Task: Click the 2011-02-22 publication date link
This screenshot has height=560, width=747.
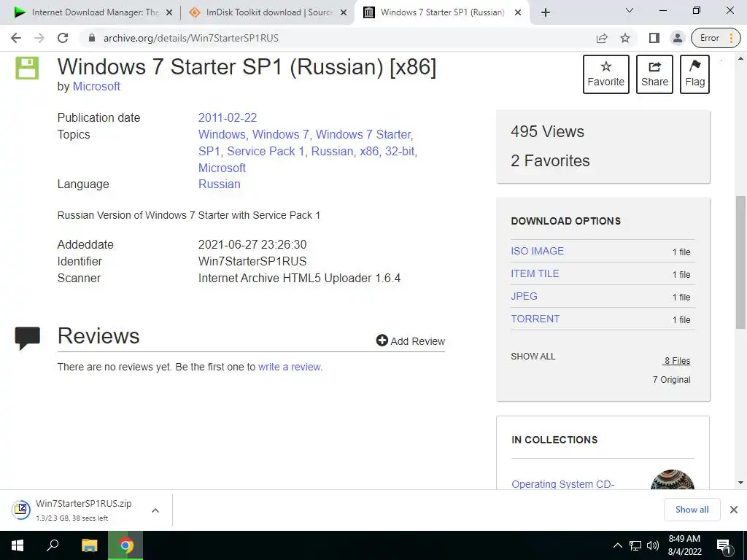Action: (228, 117)
